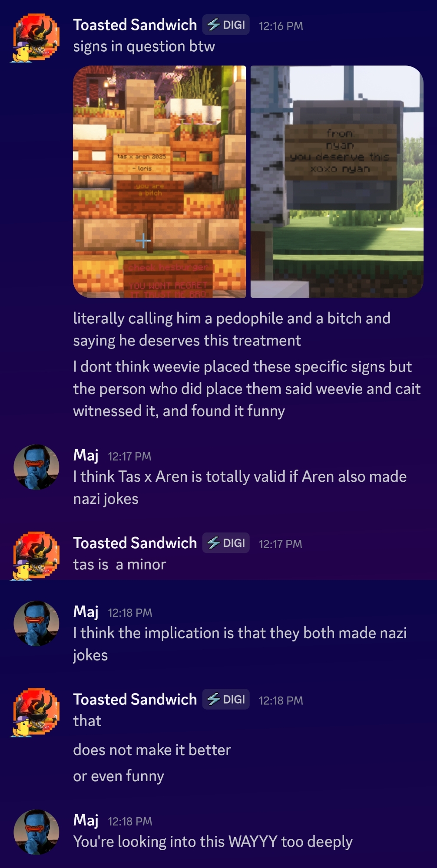Tap the DIGI tag on the 12:18 PM message
437x868 pixels.
tap(226, 699)
